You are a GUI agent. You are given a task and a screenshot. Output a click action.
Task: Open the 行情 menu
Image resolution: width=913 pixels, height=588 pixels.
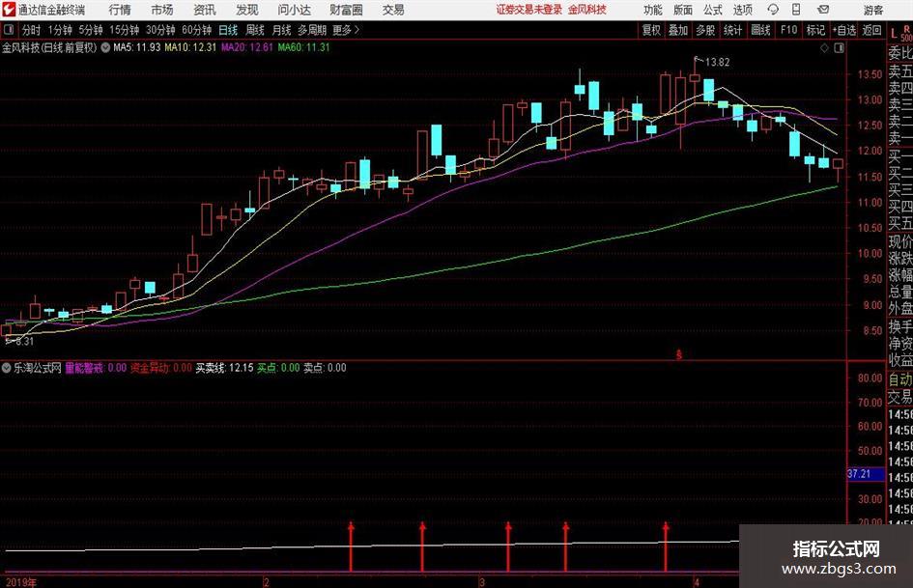tap(120, 10)
